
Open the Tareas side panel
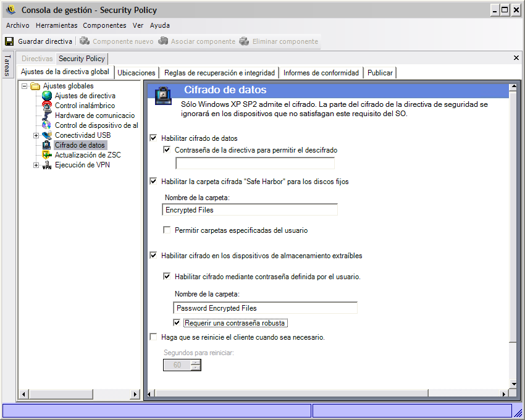coord(7,65)
